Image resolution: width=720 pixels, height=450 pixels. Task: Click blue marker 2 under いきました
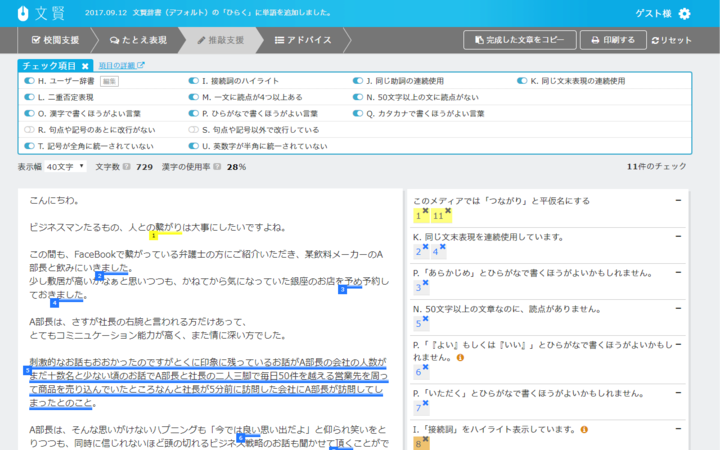click(x=100, y=276)
